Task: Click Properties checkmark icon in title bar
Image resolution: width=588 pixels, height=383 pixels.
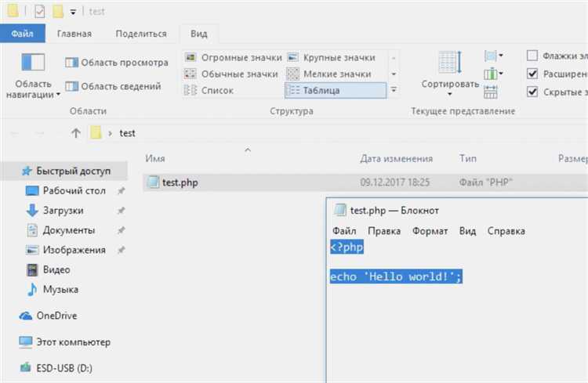Action: [39, 11]
